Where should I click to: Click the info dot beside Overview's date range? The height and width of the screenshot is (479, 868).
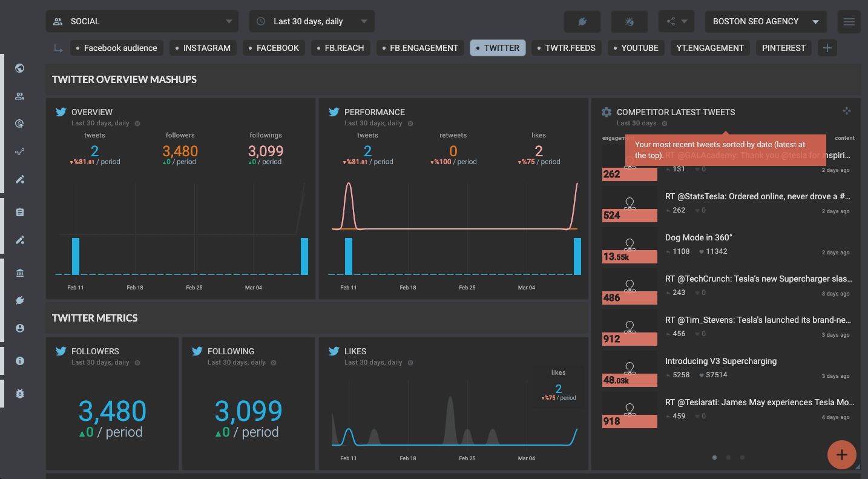(137, 124)
